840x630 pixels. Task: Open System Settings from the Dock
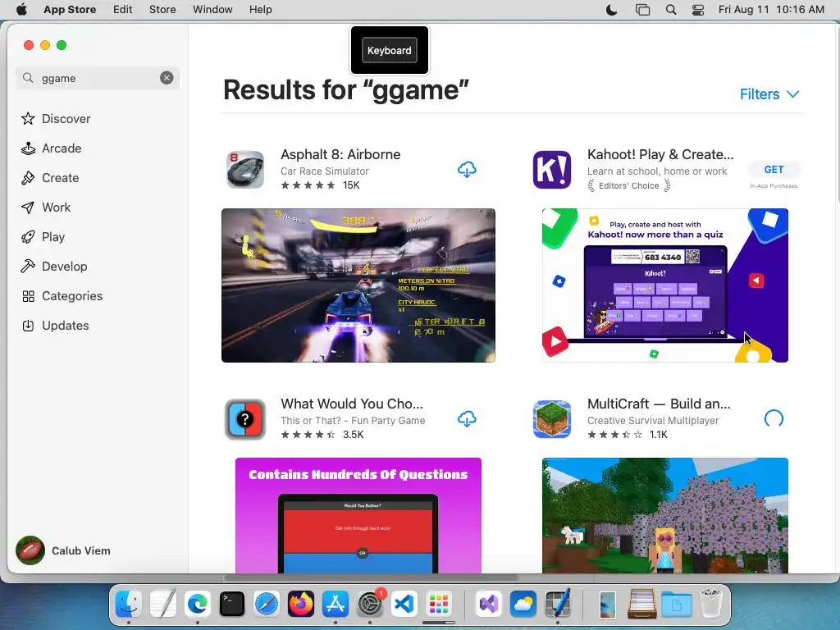(x=370, y=605)
